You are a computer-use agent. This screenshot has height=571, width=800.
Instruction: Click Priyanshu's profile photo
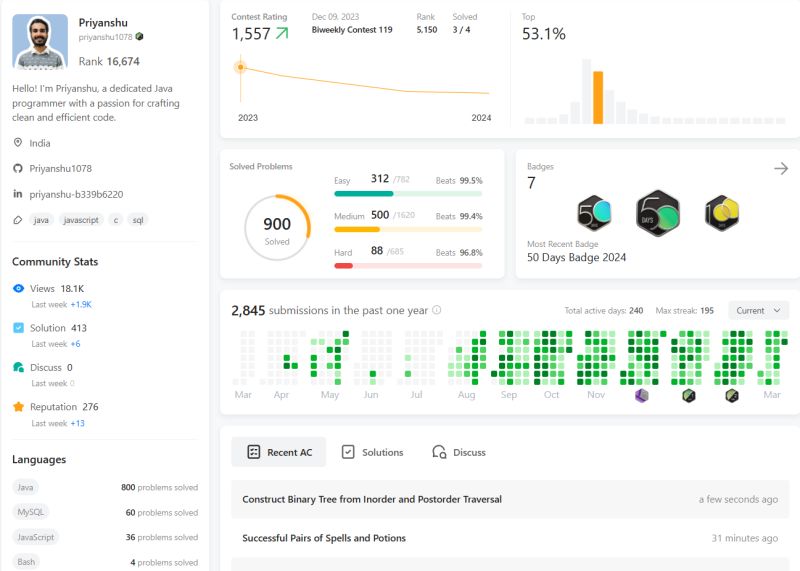pyautogui.click(x=40, y=41)
